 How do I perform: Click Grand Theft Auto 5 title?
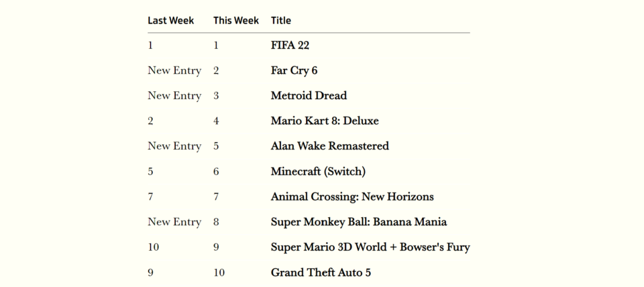pos(321,273)
